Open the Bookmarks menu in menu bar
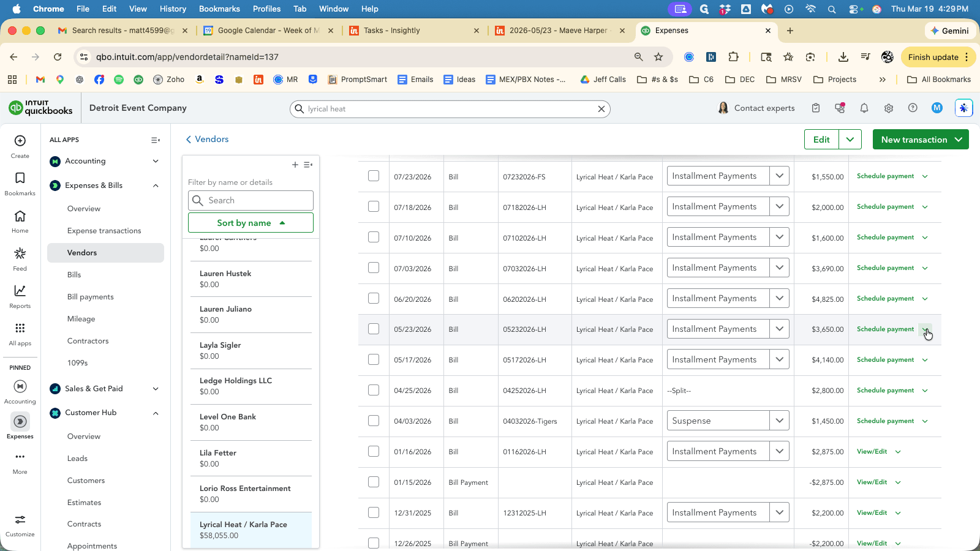This screenshot has height=551, width=980. tap(219, 9)
